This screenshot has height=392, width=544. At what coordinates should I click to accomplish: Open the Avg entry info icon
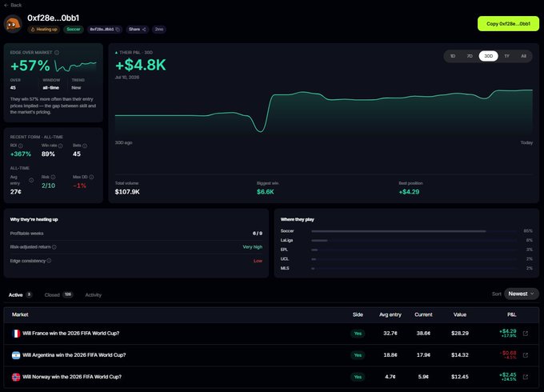click(31, 180)
